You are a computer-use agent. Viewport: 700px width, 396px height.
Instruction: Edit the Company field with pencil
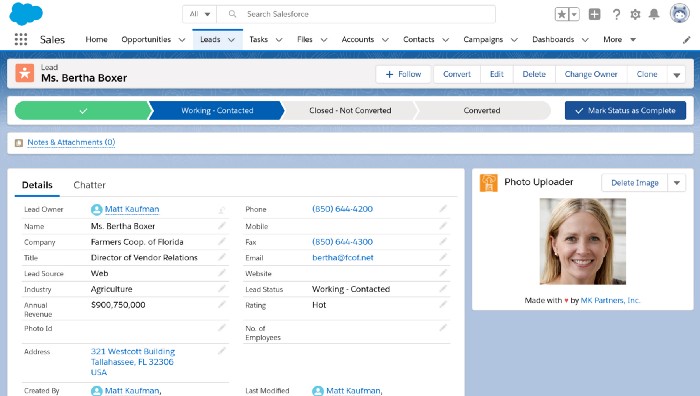pos(221,241)
